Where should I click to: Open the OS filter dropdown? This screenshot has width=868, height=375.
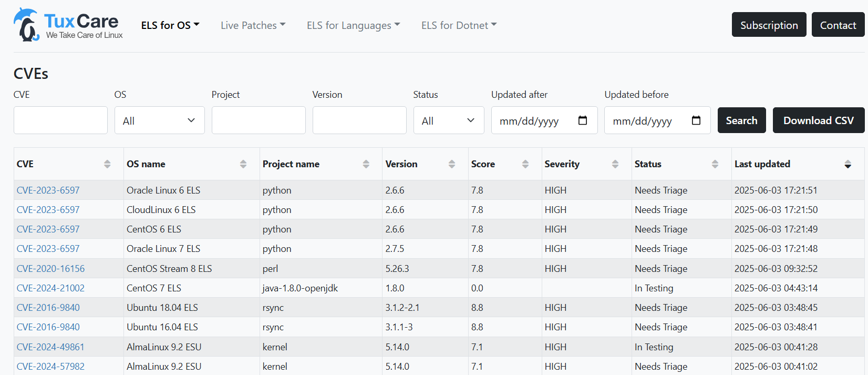coord(160,120)
